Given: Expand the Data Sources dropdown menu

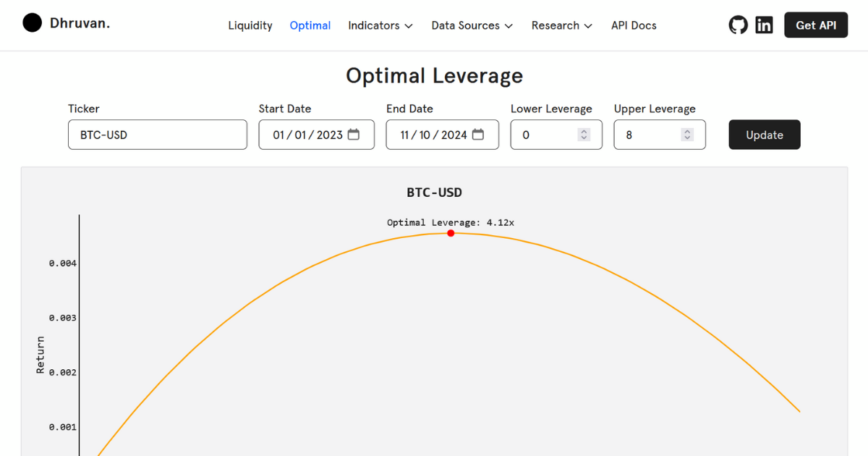Looking at the screenshot, I should coord(472,25).
